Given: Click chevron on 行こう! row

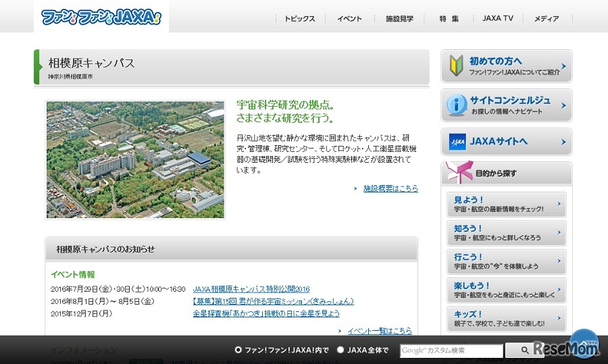Looking at the screenshot, I should (x=559, y=261).
